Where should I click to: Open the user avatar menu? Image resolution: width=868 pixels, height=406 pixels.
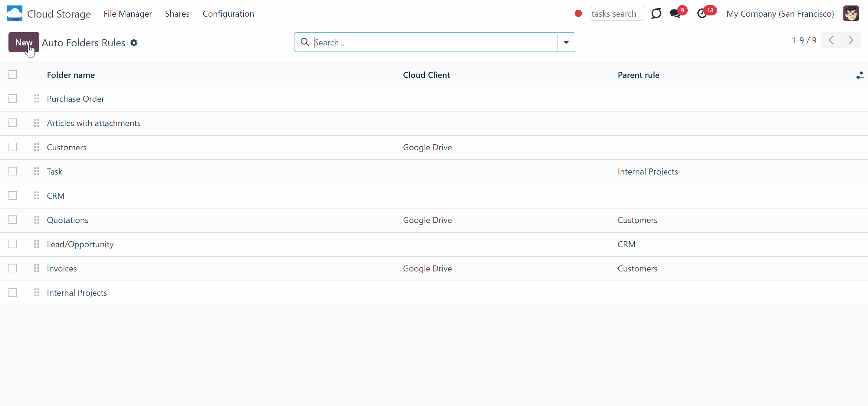coord(851,14)
